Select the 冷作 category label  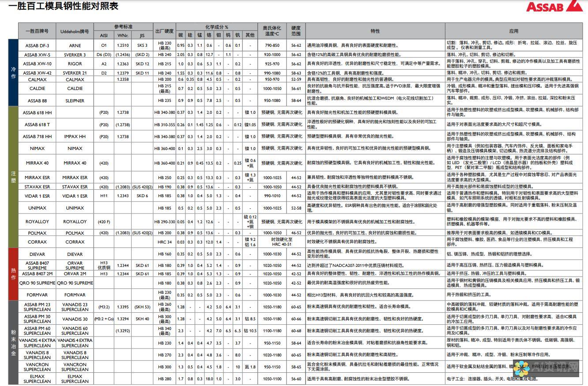click(13, 72)
